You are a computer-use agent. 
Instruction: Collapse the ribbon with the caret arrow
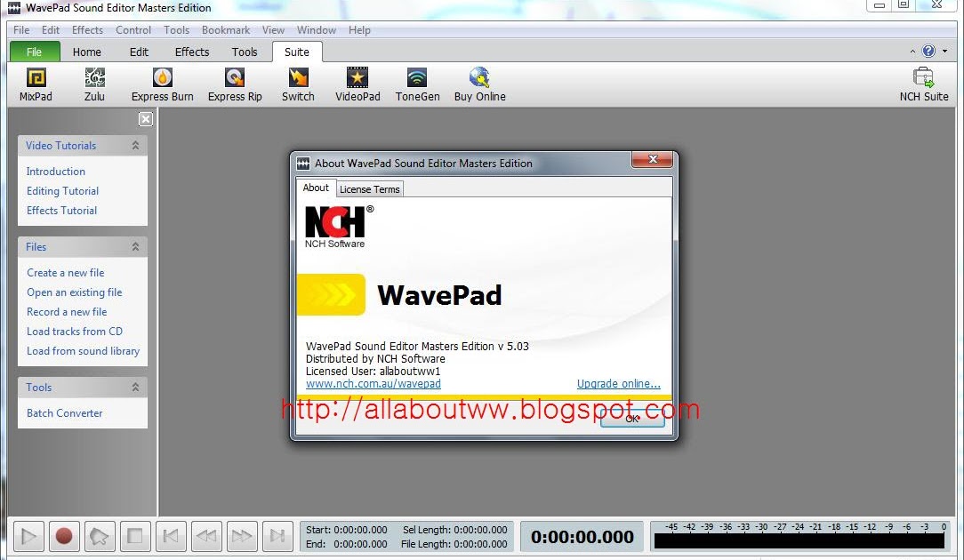(x=912, y=52)
